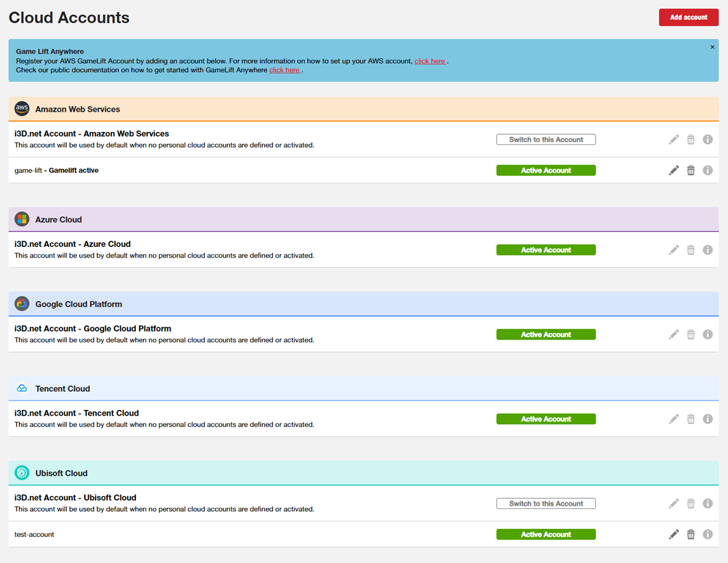728x563 pixels.
Task: Click the Tencent Cloud logo icon
Action: click(x=22, y=388)
